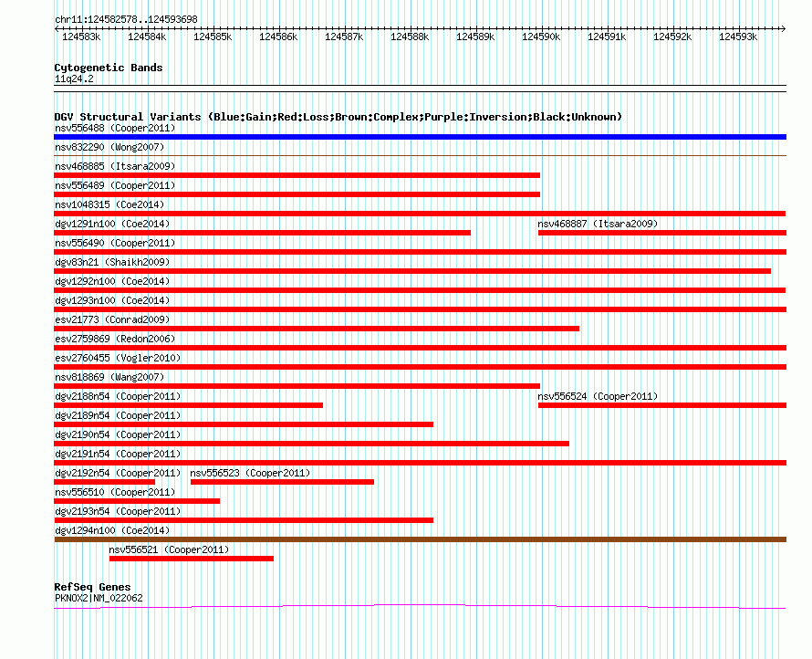Open nsv556490 (Cooper2011) label

tap(115, 243)
